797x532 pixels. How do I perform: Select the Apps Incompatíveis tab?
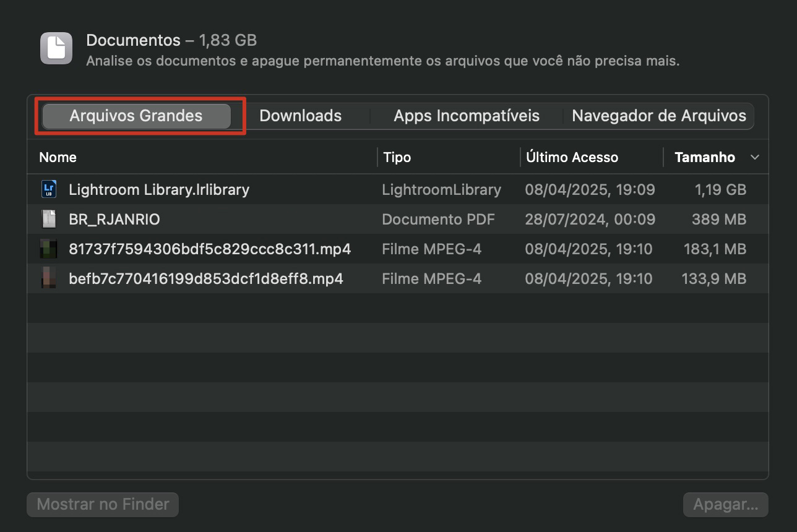(467, 116)
